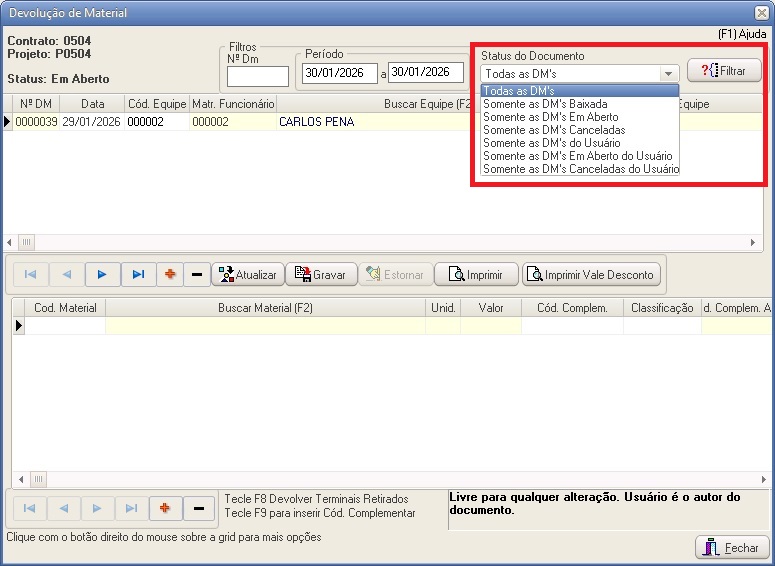Jump to last record in upper navigator
Screen dimensions: 775x566
pyautogui.click(x=138, y=275)
